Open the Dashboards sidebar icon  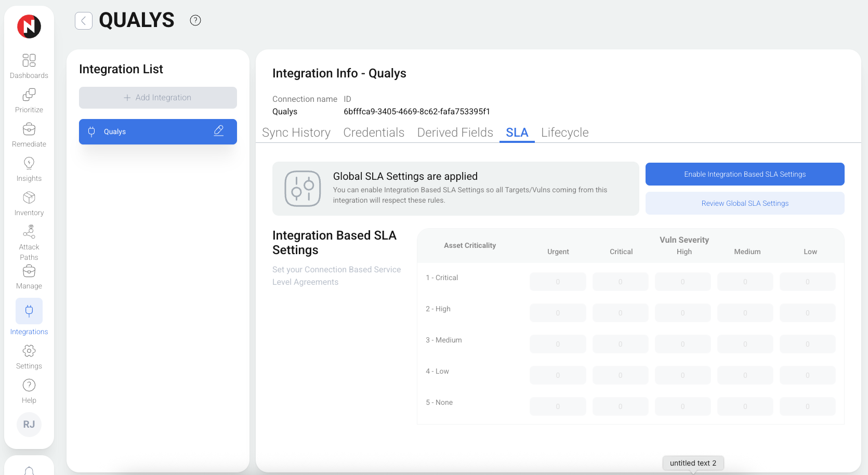point(29,60)
